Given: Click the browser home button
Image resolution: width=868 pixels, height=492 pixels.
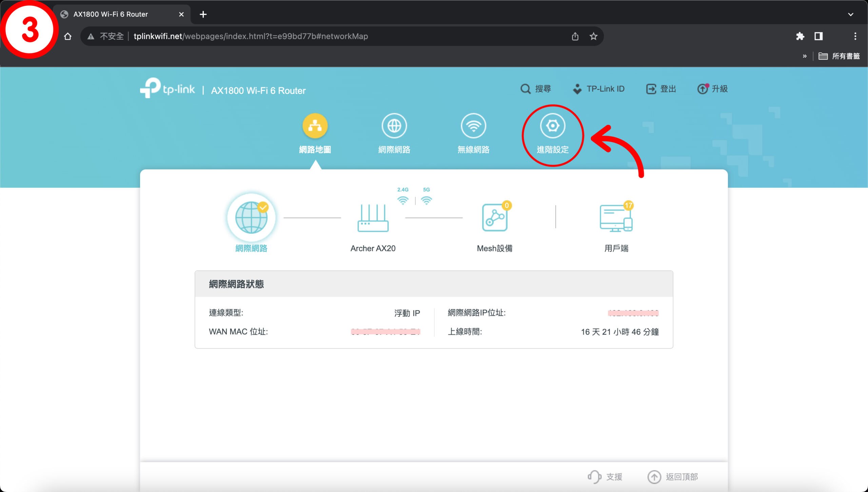Looking at the screenshot, I should click(x=68, y=36).
